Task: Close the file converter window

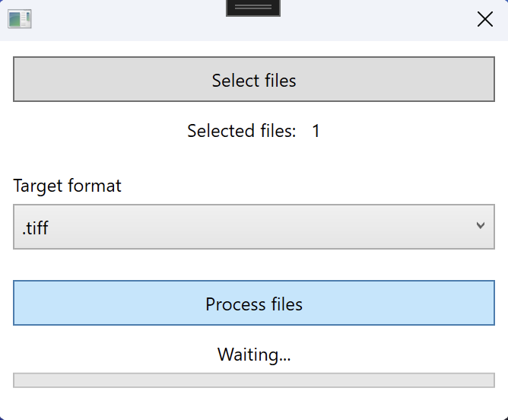Action: [x=485, y=19]
